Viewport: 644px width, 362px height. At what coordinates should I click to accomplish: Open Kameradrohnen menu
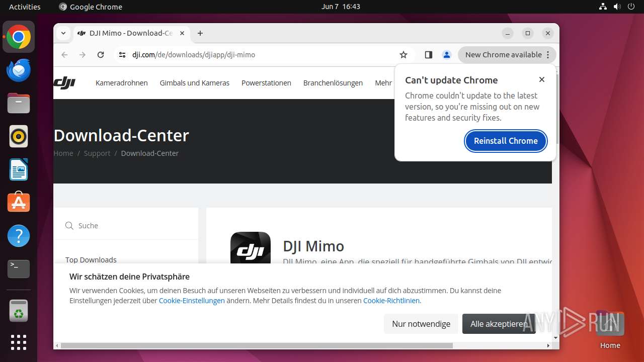point(122,83)
